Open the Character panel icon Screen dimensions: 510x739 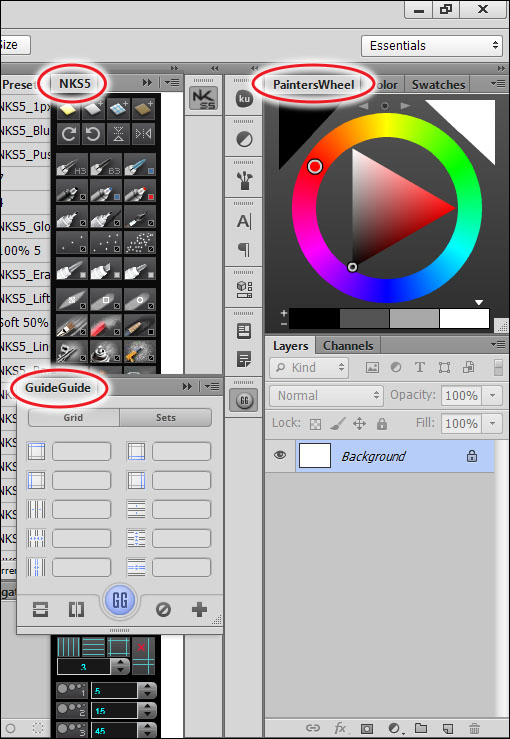coord(244,221)
